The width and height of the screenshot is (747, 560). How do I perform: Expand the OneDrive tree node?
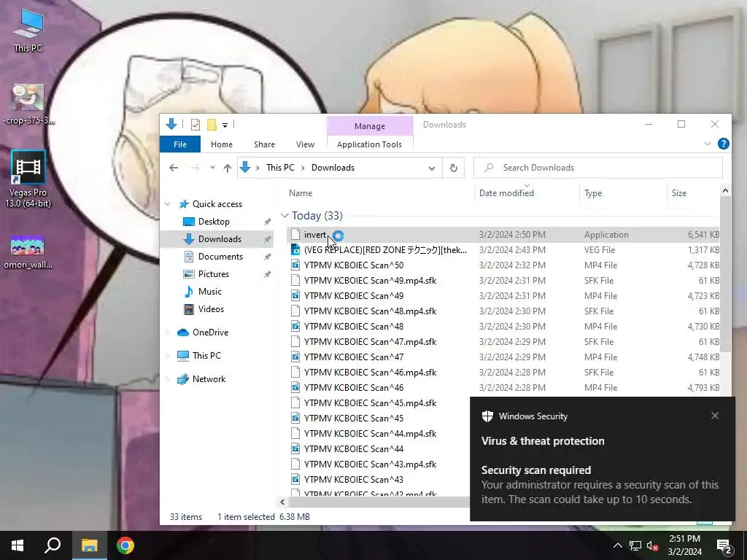pyautogui.click(x=168, y=332)
